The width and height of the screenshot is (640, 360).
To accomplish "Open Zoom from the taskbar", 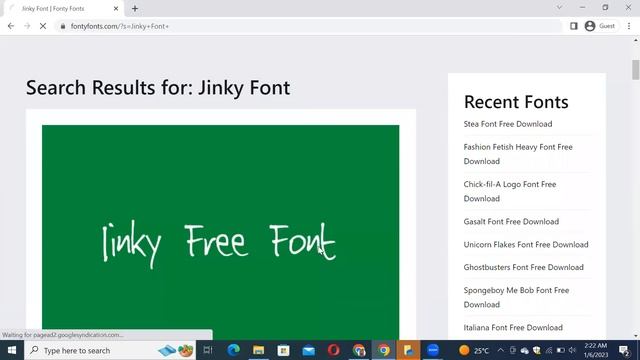I will point(433,350).
